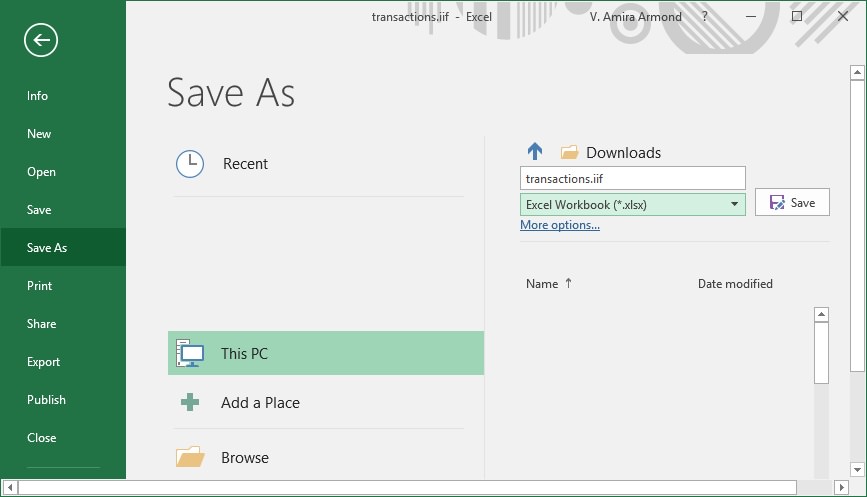Open the Share page
The height and width of the screenshot is (497, 867).
pyautogui.click(x=63, y=323)
